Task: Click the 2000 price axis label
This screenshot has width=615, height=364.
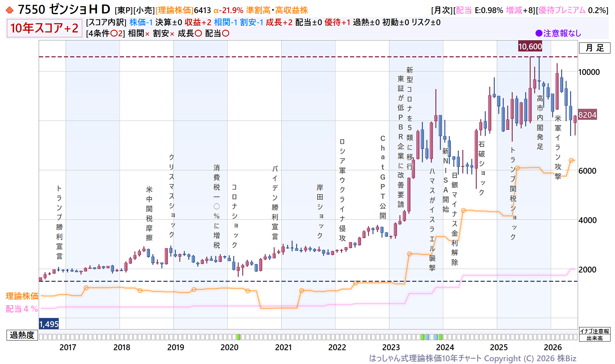Action: tap(587, 270)
